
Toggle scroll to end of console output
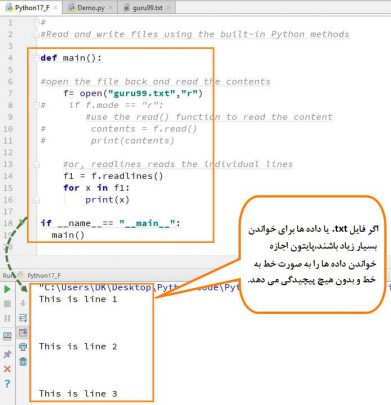[23, 332]
